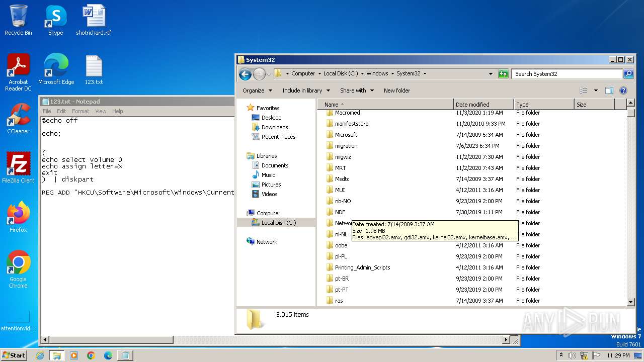644x362 pixels.
Task: Select the shotrichard.rtf desktop file
Action: [x=94, y=20]
